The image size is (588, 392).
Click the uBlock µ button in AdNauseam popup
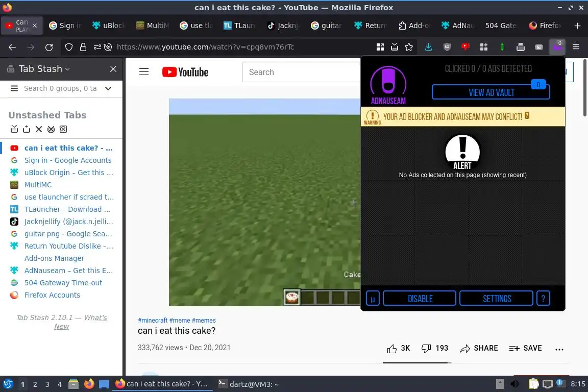pyautogui.click(x=373, y=299)
